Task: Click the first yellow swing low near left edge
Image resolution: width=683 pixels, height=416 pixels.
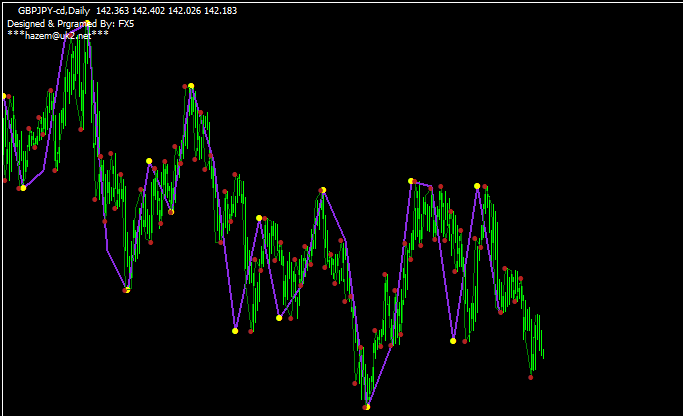Action: [22, 188]
